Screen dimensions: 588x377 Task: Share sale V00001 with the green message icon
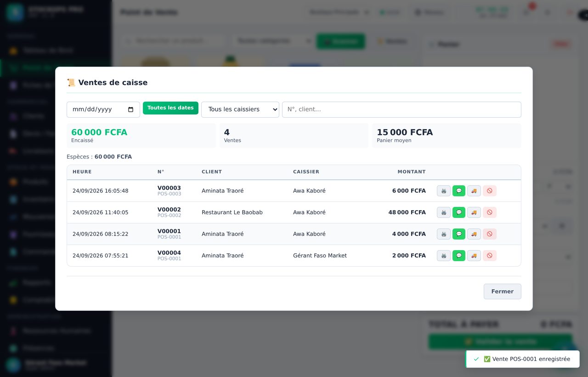[x=459, y=234]
